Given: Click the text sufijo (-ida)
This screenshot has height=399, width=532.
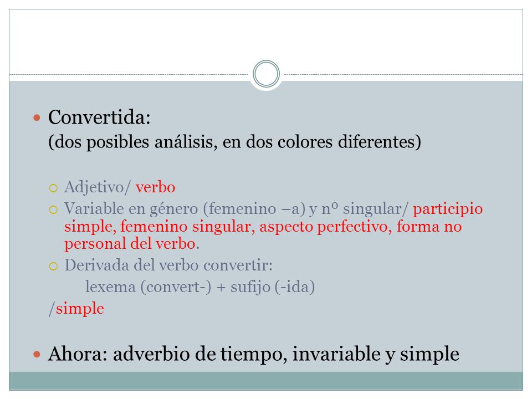Looking at the screenshot, I should [x=273, y=287].
